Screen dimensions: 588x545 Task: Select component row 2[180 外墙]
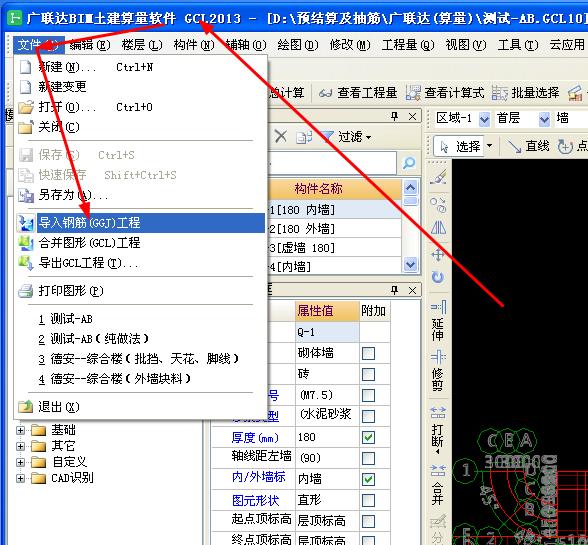coord(334,229)
